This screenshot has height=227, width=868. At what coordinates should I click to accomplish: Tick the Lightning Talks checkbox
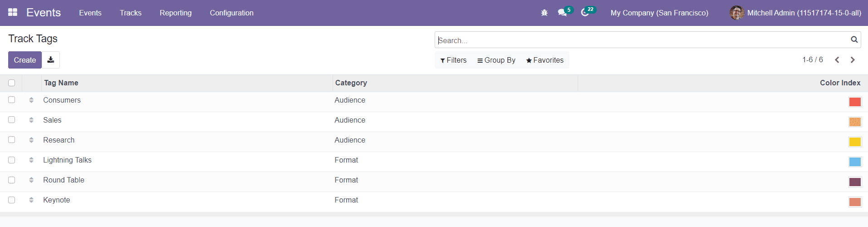click(12, 160)
